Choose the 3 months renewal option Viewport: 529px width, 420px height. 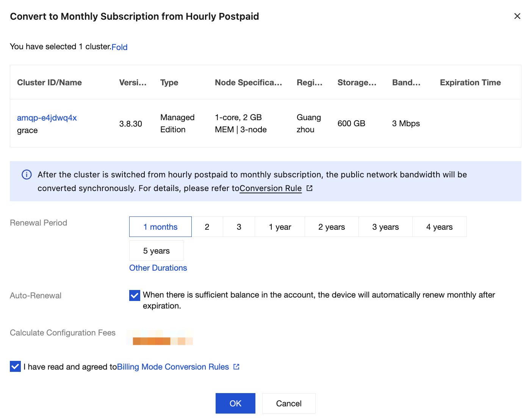[239, 227]
